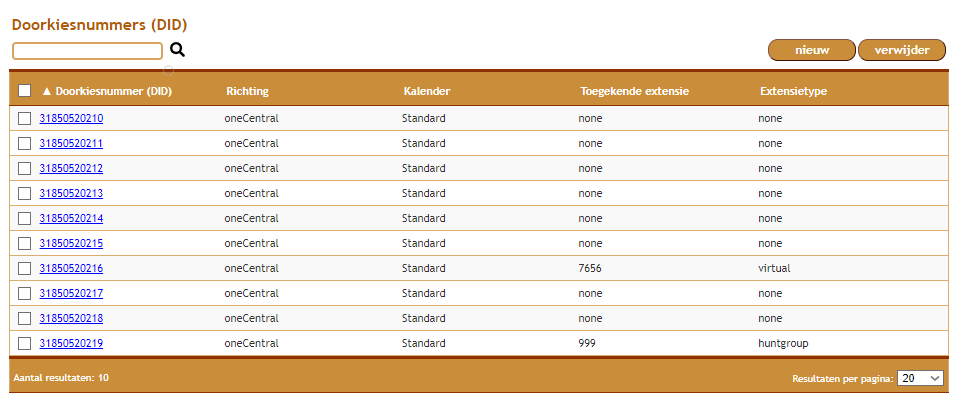Focus the DID search input field
959x402 pixels.
(87, 51)
